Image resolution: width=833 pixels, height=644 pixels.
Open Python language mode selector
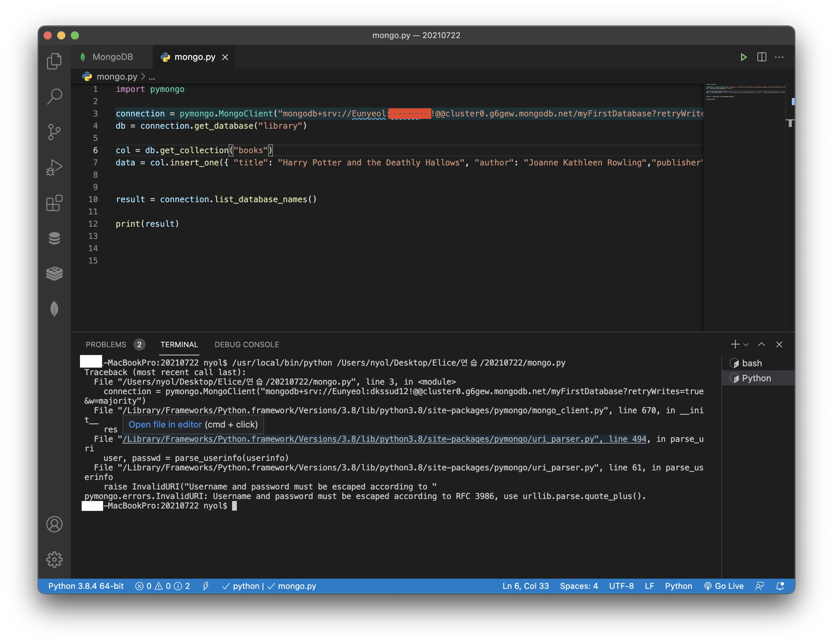click(678, 586)
